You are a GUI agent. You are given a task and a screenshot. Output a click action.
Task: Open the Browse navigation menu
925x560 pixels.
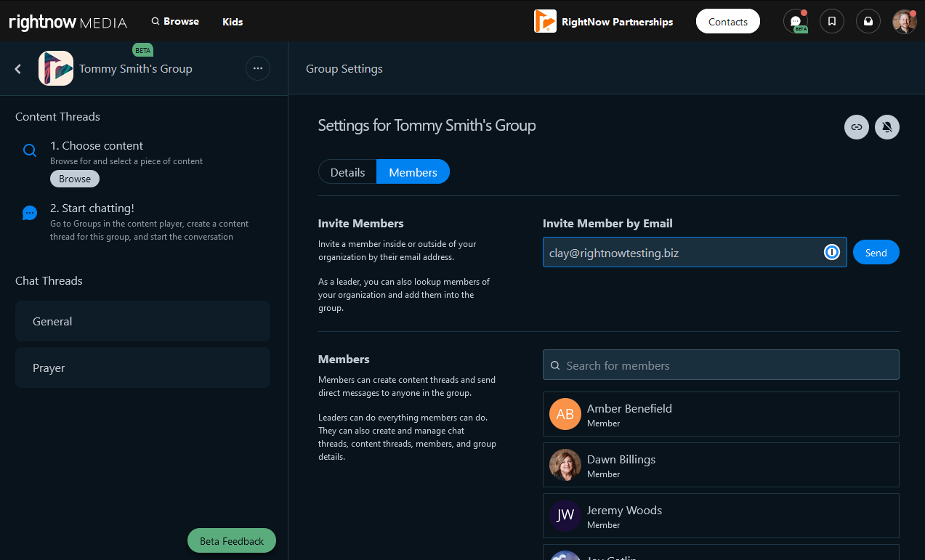pyautogui.click(x=174, y=21)
